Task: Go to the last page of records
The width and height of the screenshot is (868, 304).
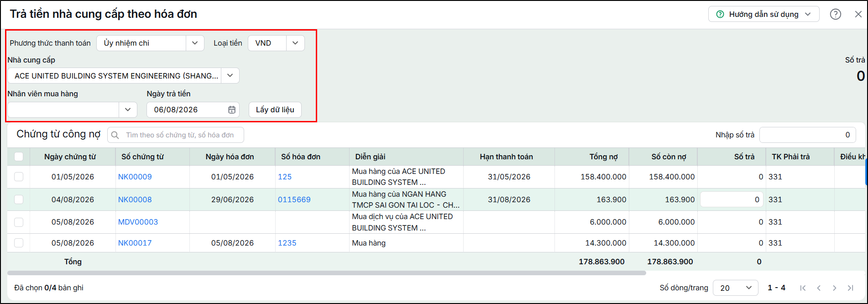Action: tap(850, 288)
